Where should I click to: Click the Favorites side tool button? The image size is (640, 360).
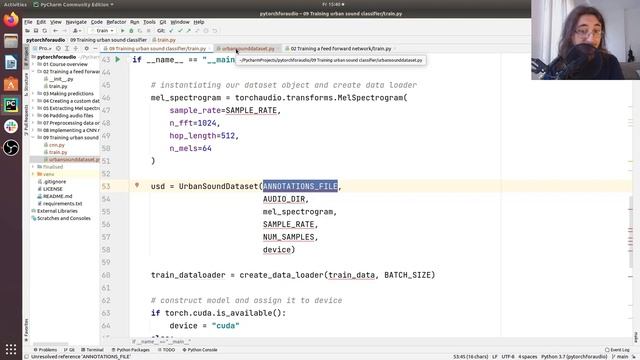26,330
